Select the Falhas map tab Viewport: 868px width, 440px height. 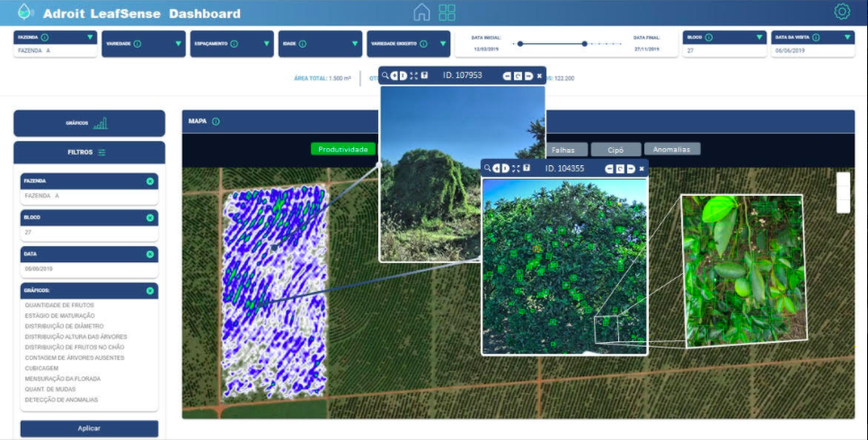coord(567,149)
